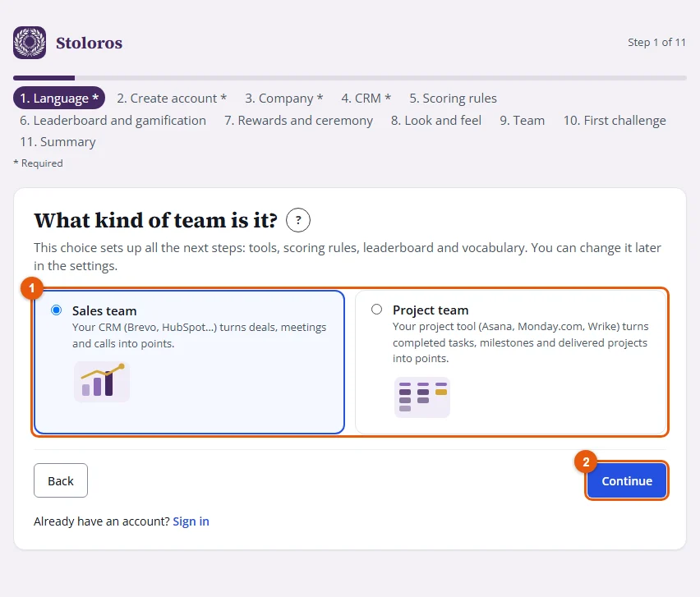Image resolution: width=700 pixels, height=597 pixels.
Task: Go to step 9. Team
Action: 523,121
